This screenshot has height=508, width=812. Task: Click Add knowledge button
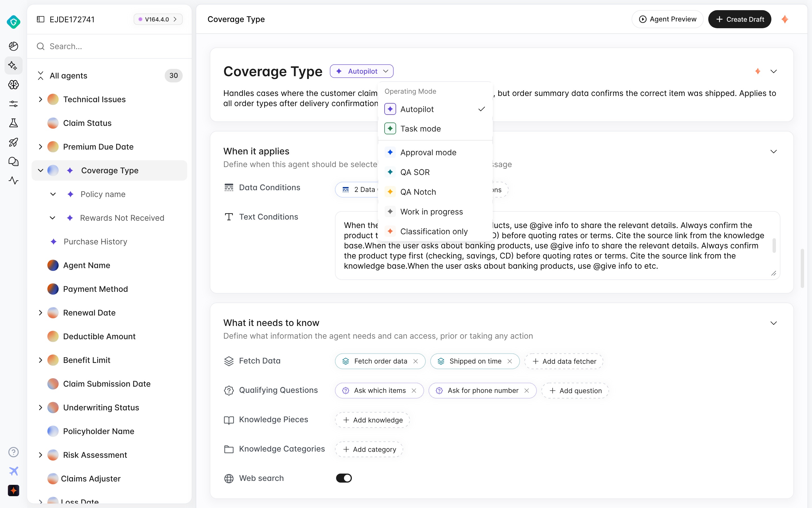[x=372, y=420]
